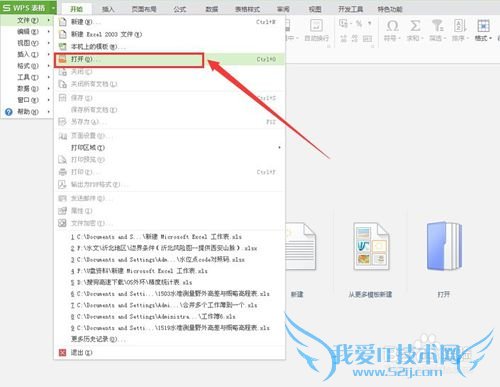Open the 符号 dropdown arrow

tap(399, 39)
